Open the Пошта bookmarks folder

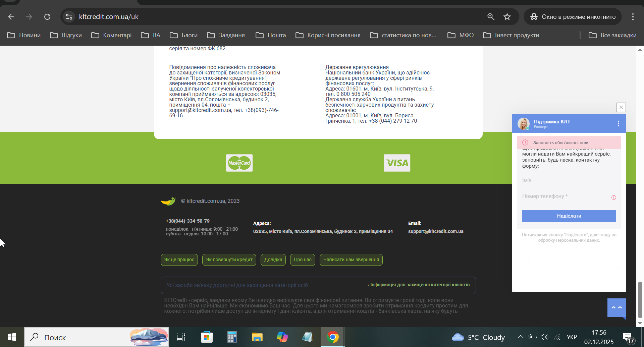(x=271, y=35)
